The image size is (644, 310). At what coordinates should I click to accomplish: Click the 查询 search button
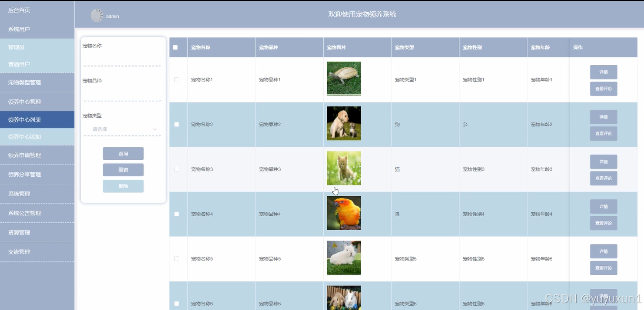[123, 154]
